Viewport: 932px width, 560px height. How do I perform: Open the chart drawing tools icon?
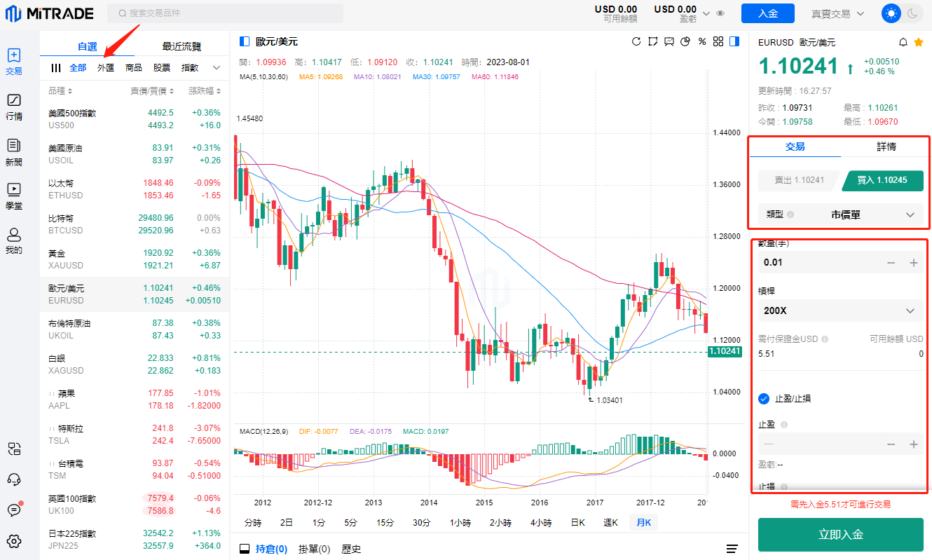click(x=653, y=41)
